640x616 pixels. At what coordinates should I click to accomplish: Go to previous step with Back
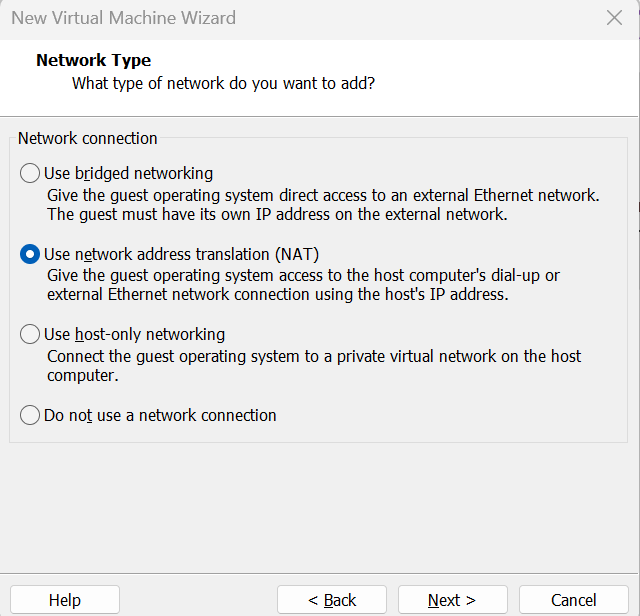(332, 600)
